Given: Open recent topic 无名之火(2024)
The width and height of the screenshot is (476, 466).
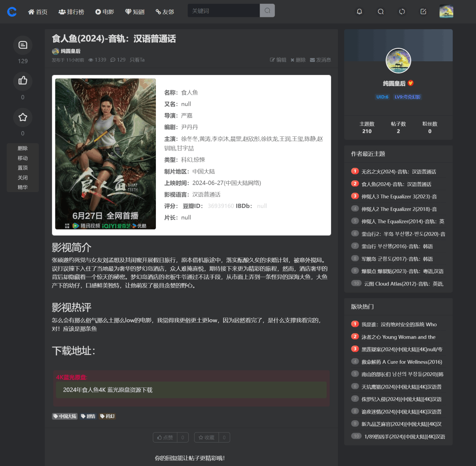Looking at the screenshot, I should pyautogui.click(x=399, y=172).
